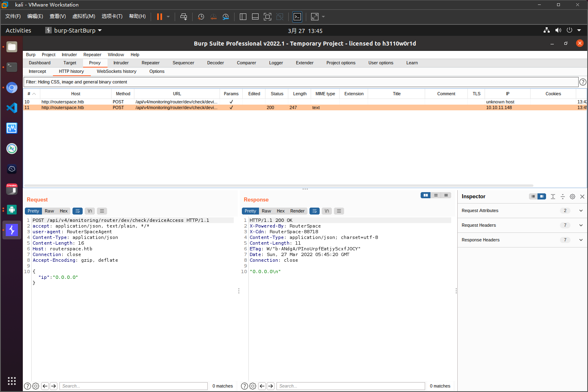
Task: Toggle non-printable chars in Response panel
Action: click(327, 211)
